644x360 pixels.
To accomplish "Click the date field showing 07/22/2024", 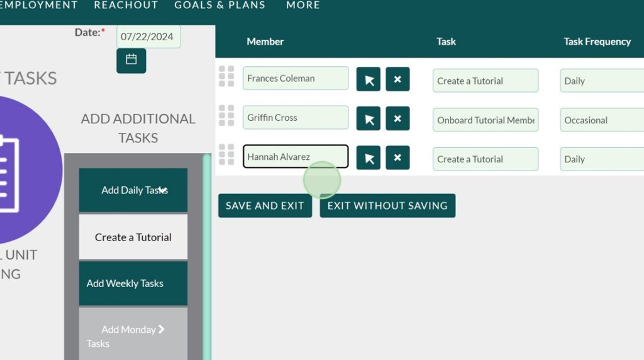I will [148, 37].
